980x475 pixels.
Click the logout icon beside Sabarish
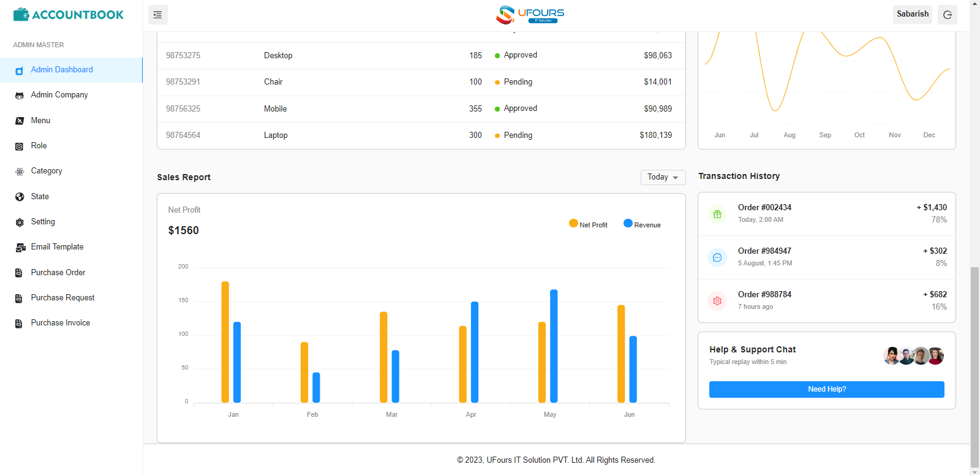coord(948,15)
